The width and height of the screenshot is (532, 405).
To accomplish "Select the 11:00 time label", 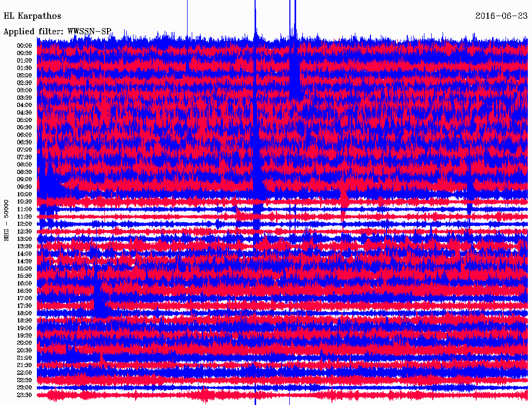I will point(24,209).
